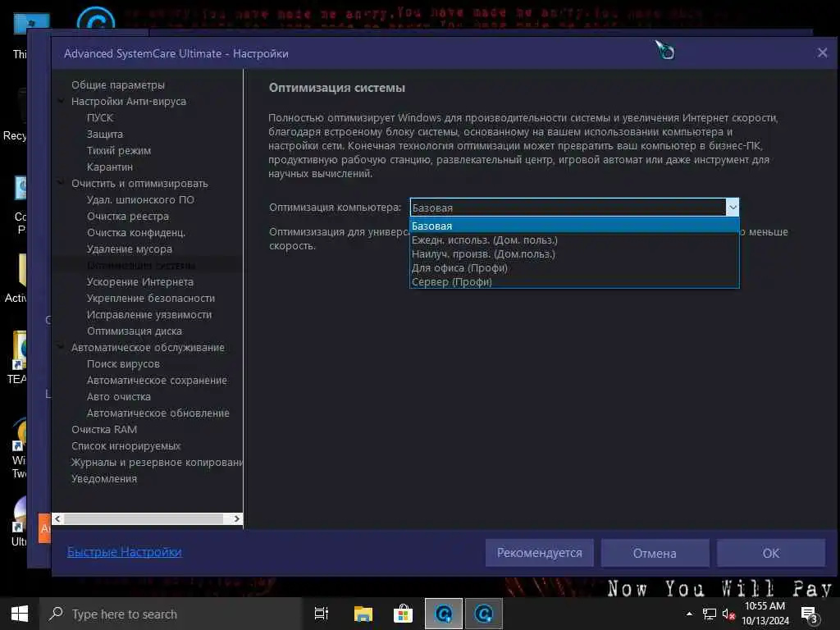
Task: Open Общие параметры settings
Action: (x=118, y=84)
